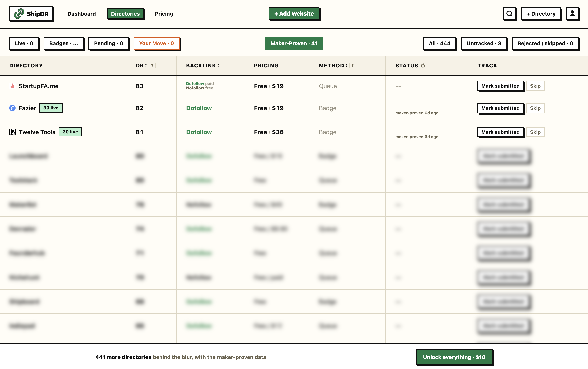Open the DR column help question mark
This screenshot has height=369, width=588.
pos(152,65)
